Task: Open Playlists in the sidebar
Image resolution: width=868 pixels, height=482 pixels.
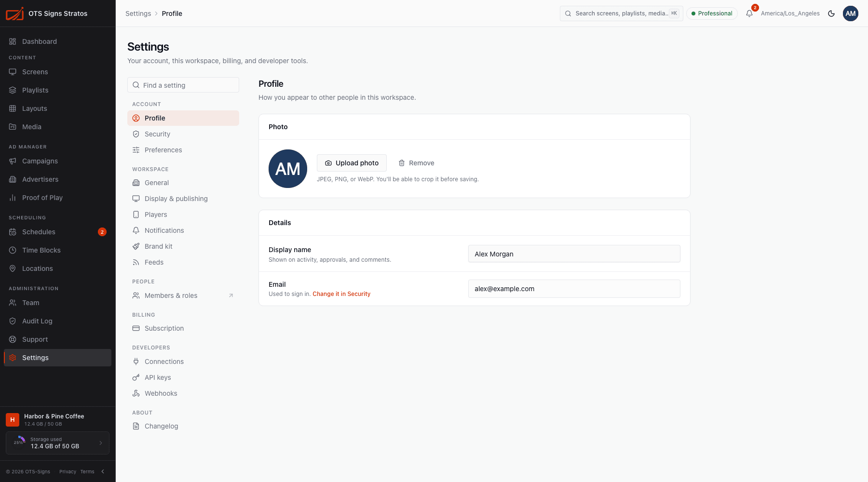Action: pyautogui.click(x=57, y=90)
